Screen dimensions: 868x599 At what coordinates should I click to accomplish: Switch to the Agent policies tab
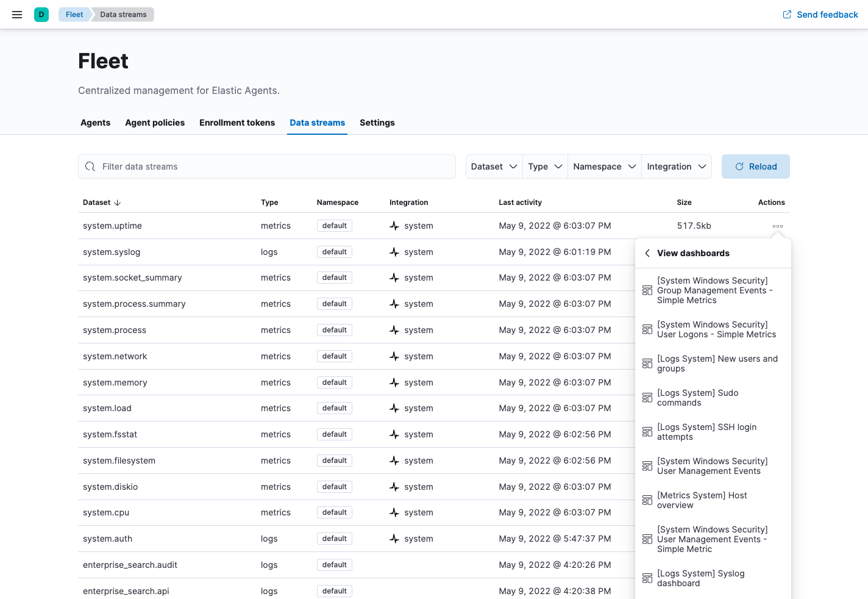pyautogui.click(x=155, y=123)
